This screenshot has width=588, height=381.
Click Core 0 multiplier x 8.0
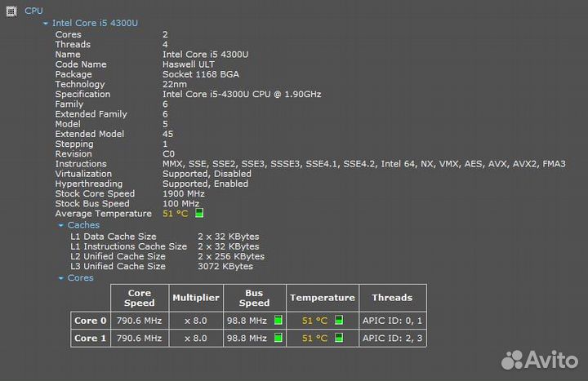coord(196,321)
